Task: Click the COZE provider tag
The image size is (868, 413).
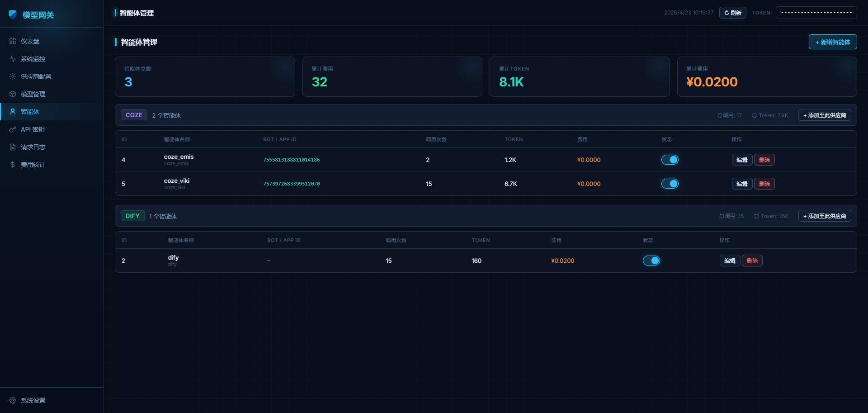Action: tap(134, 115)
